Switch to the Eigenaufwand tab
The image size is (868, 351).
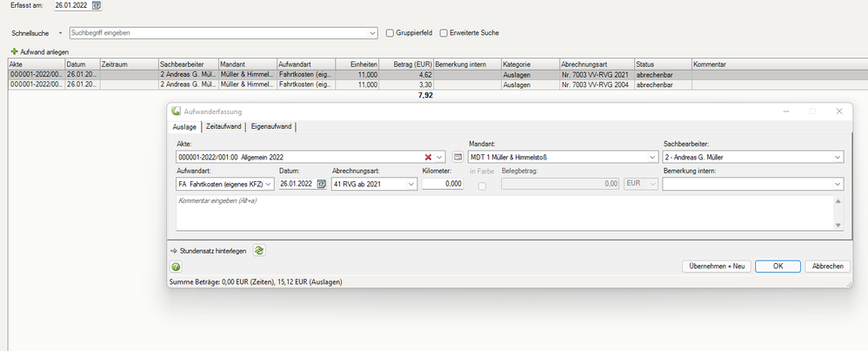270,127
